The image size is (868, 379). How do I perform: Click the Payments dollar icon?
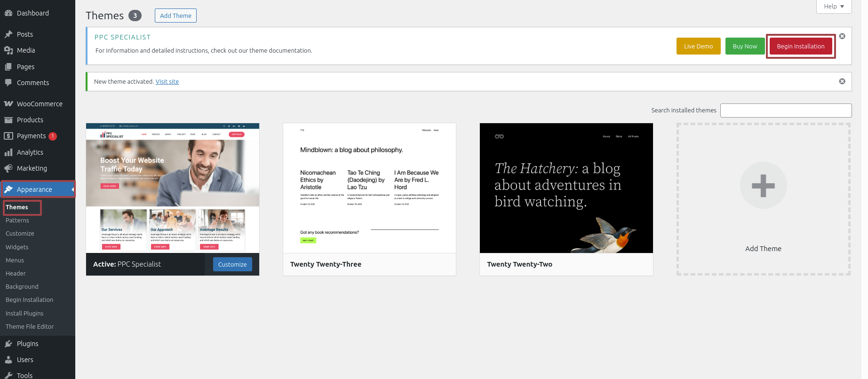click(8, 136)
